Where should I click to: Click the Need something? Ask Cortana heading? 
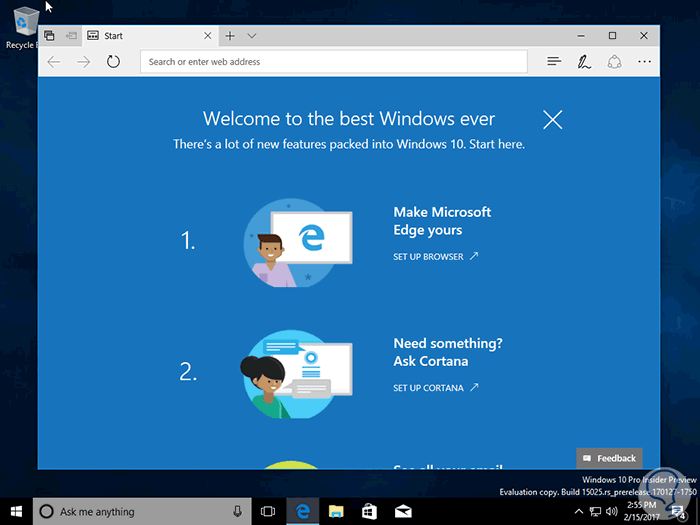pyautogui.click(x=448, y=352)
